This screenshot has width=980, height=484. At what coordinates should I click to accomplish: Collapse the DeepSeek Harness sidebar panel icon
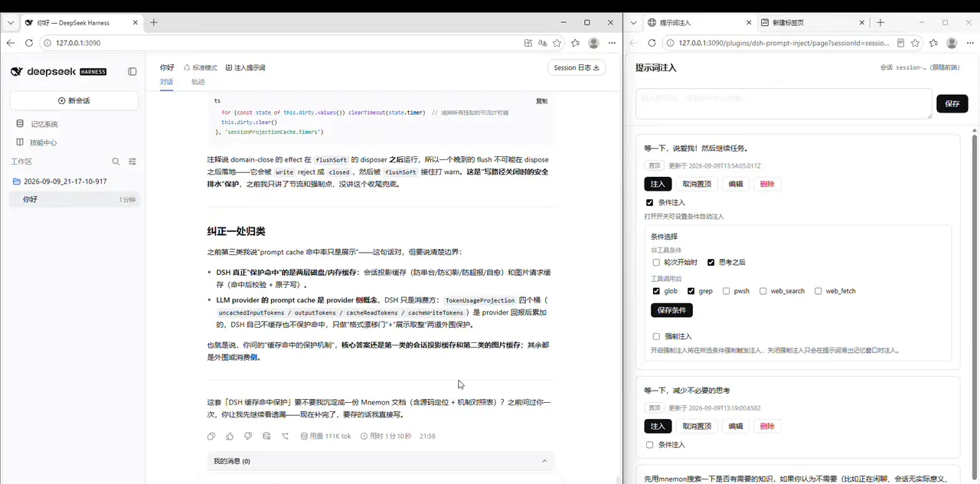(132, 71)
